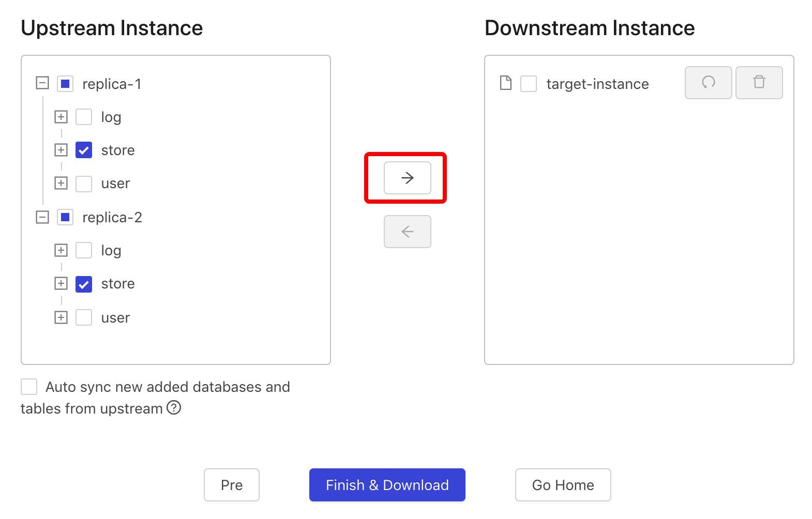Viewport: 812px width, 519px height.
Task: Click the file icon beside target-instance
Action: [x=506, y=83]
